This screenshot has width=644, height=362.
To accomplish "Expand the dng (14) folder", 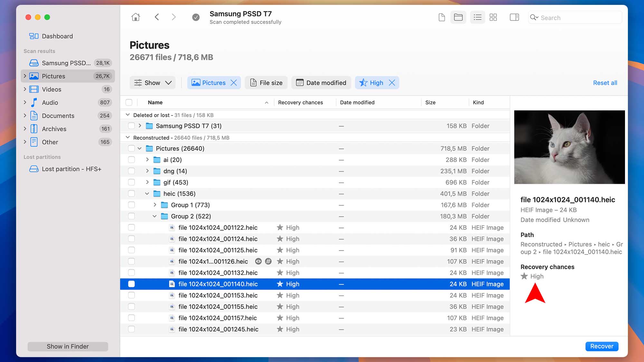I will [x=147, y=171].
